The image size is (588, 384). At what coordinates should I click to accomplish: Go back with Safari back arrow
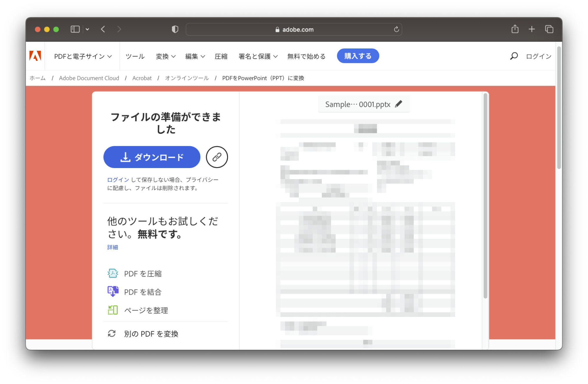tap(103, 29)
